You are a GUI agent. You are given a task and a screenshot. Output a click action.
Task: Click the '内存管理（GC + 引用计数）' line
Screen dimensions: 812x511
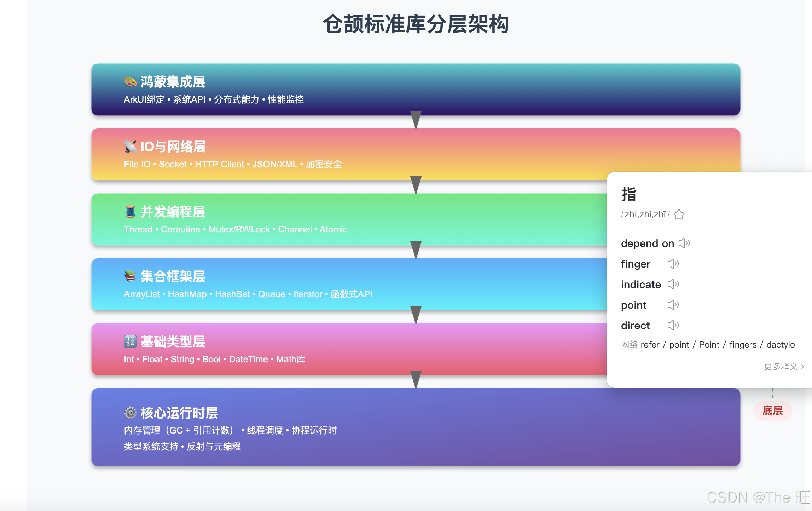230,430
